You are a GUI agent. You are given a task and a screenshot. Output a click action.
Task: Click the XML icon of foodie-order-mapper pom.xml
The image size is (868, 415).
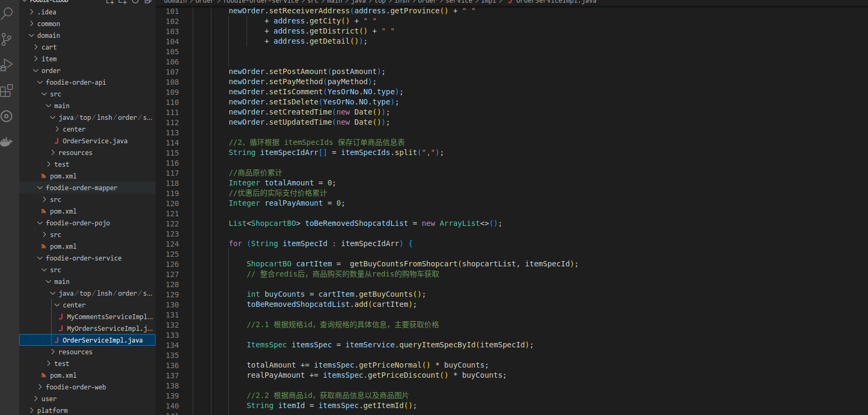coord(44,211)
